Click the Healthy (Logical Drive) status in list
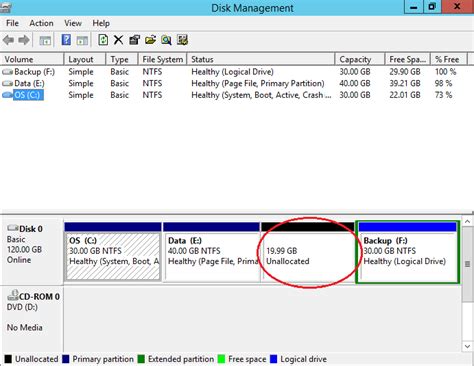Viewport: 474px width, 366px height. [x=232, y=72]
